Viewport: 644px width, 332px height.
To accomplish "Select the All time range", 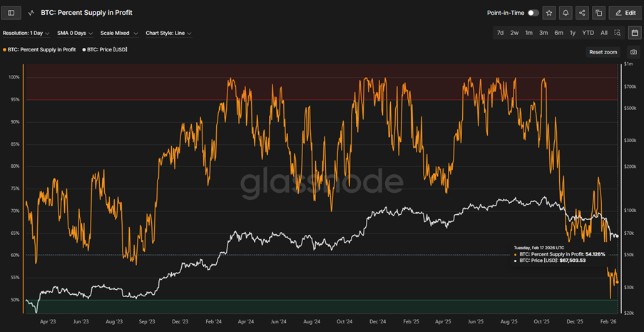I will 604,33.
